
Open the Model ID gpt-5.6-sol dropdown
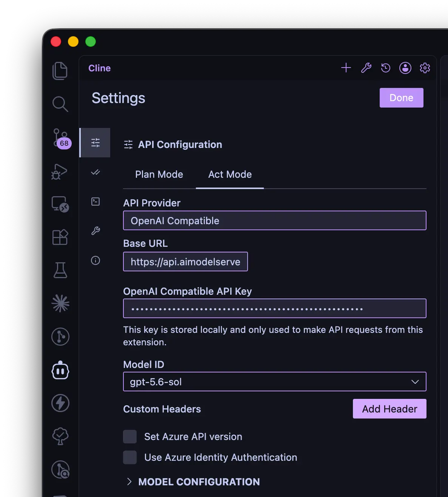(x=275, y=382)
